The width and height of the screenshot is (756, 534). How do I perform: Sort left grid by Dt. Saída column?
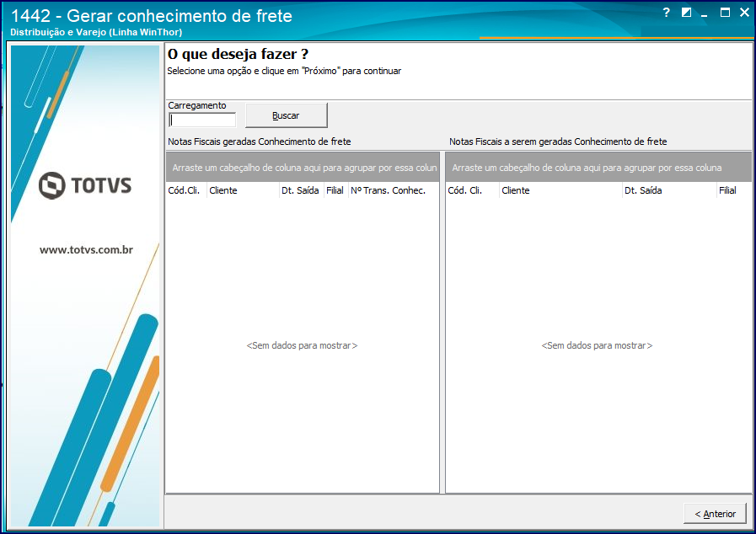(302, 190)
